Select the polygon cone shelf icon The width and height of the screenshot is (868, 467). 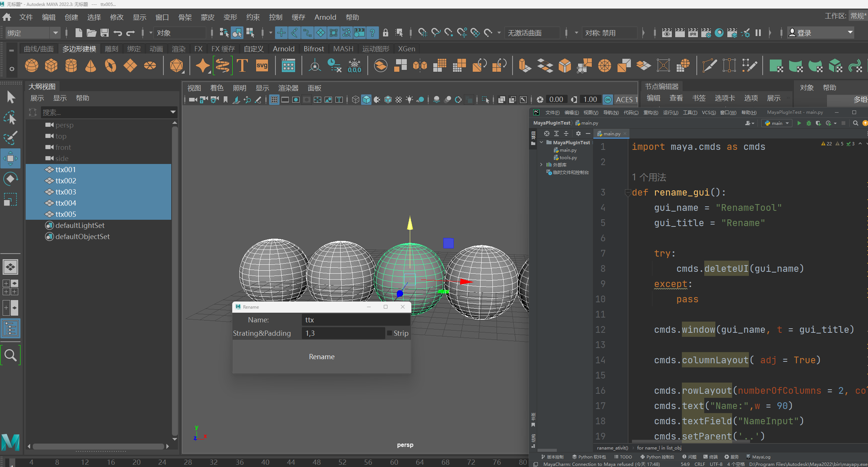(x=90, y=66)
